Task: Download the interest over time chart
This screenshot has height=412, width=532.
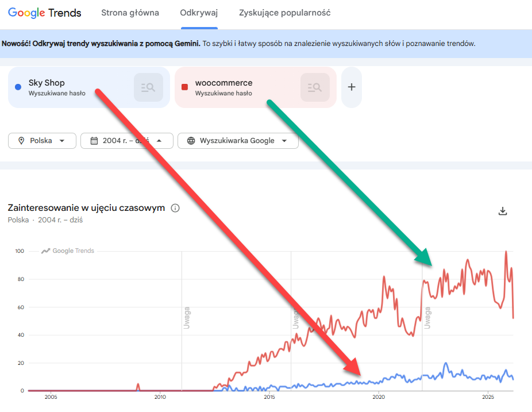Action: (x=503, y=211)
